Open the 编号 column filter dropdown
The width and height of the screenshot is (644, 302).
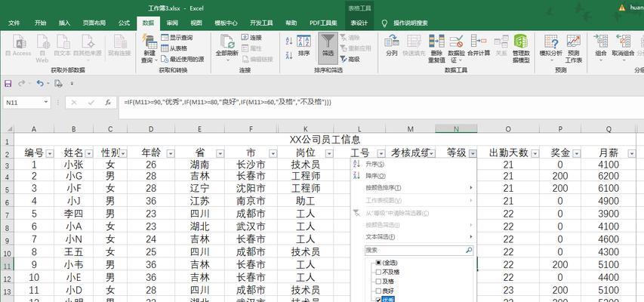pos(50,154)
